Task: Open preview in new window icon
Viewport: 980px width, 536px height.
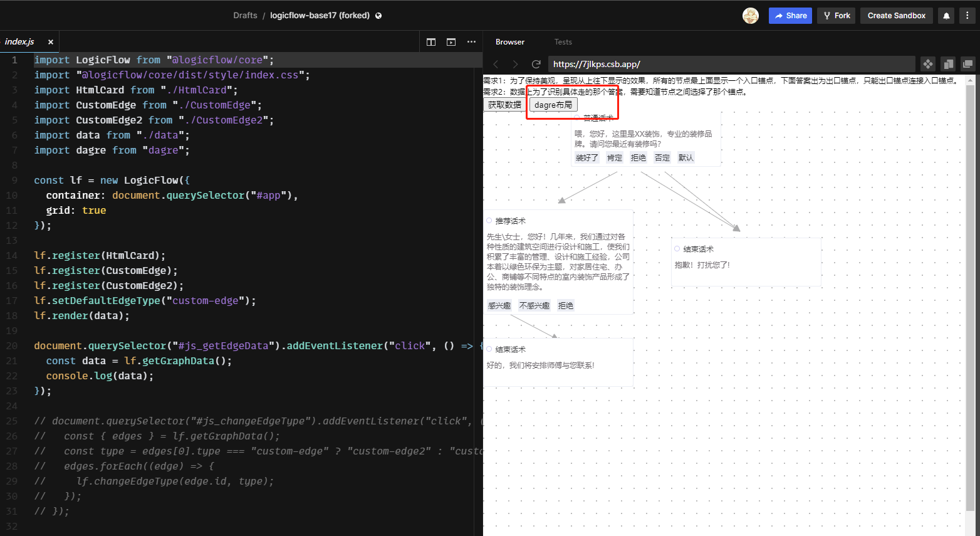Action: [x=967, y=63]
